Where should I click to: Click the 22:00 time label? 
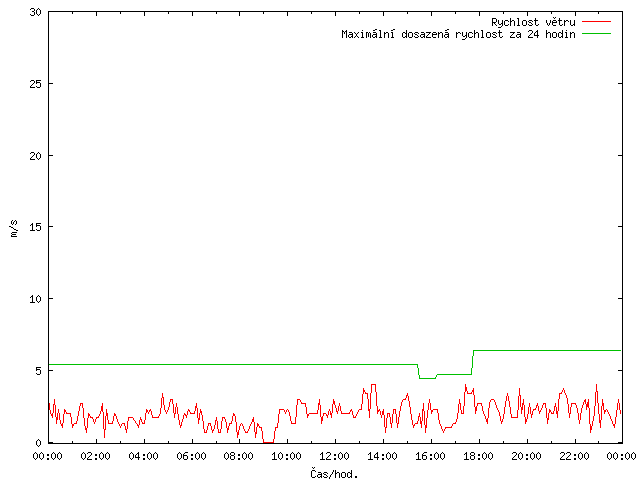point(574,456)
